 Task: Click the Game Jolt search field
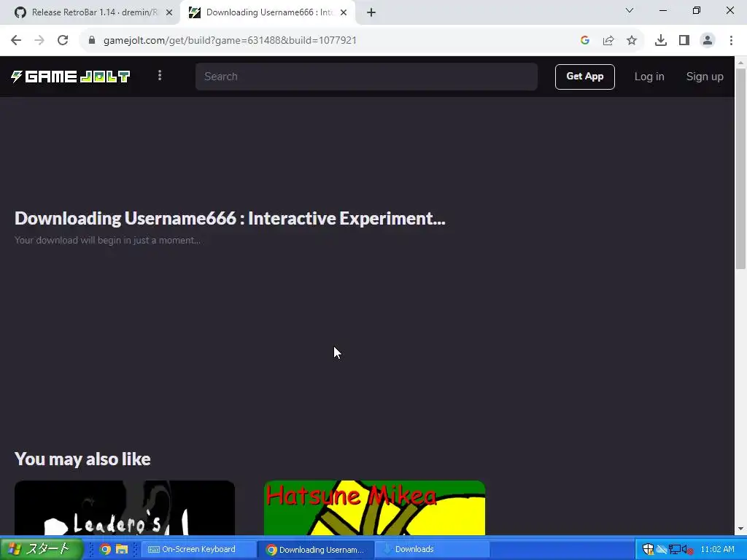pyautogui.click(x=366, y=76)
